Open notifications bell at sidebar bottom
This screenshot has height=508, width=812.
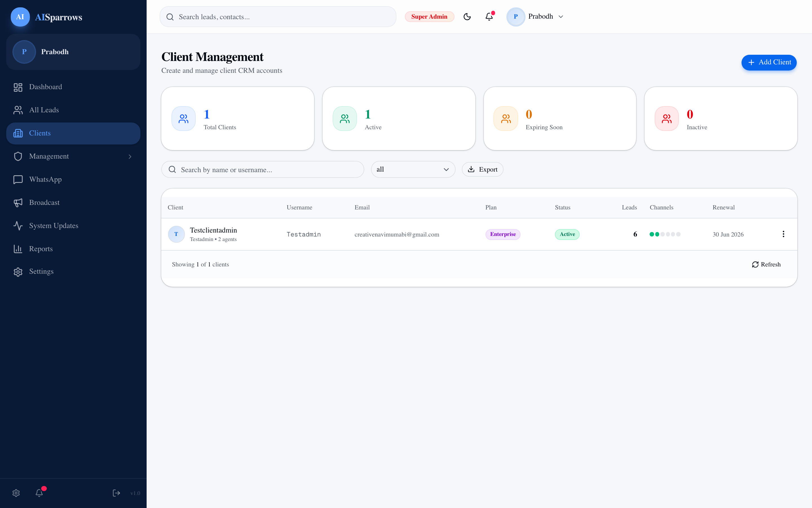[x=39, y=493]
